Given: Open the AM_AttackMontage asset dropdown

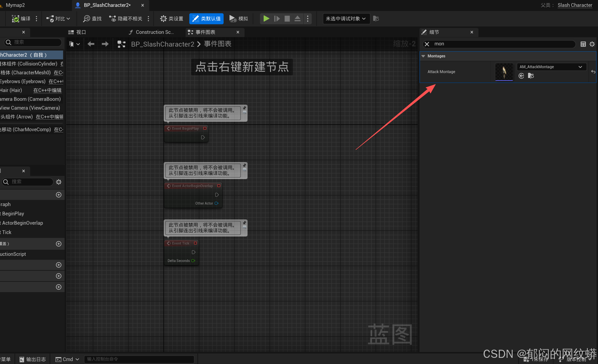Looking at the screenshot, I should 551,67.
